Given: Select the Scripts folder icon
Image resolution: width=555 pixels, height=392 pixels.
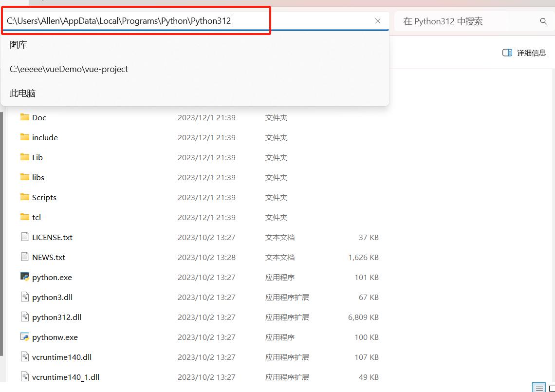Looking at the screenshot, I should point(25,197).
